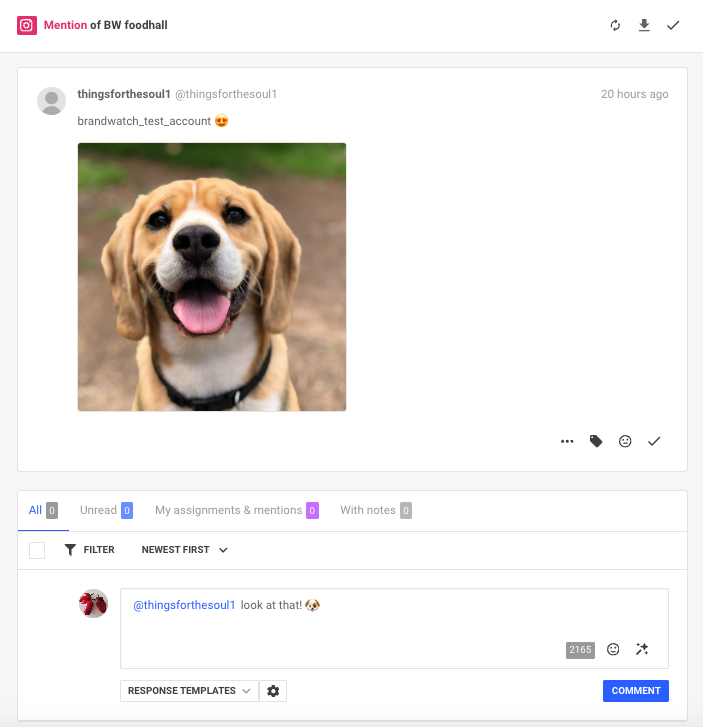
Task: Download the mention using the download icon
Action: click(x=644, y=26)
